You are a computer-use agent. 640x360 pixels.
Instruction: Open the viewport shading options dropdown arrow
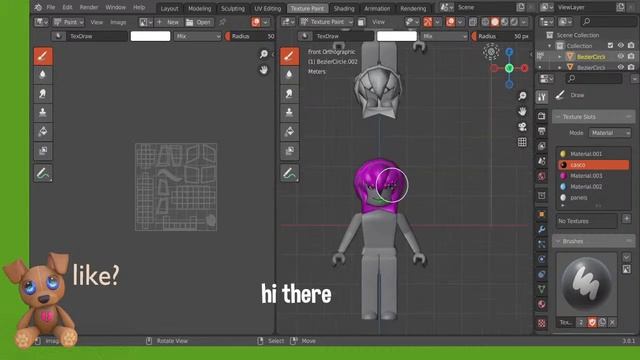(524, 22)
